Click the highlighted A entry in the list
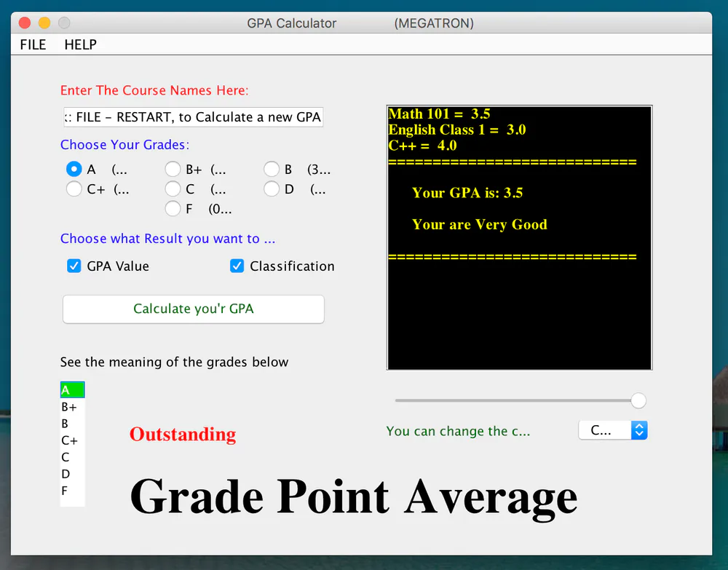728x570 pixels. [72, 389]
